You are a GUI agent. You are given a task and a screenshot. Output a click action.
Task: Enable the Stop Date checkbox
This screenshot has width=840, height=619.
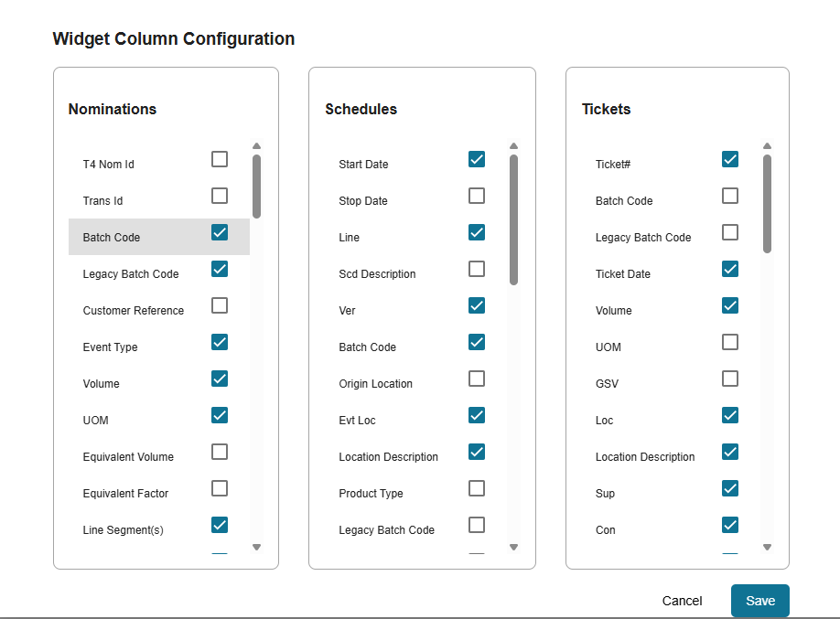[x=477, y=197]
